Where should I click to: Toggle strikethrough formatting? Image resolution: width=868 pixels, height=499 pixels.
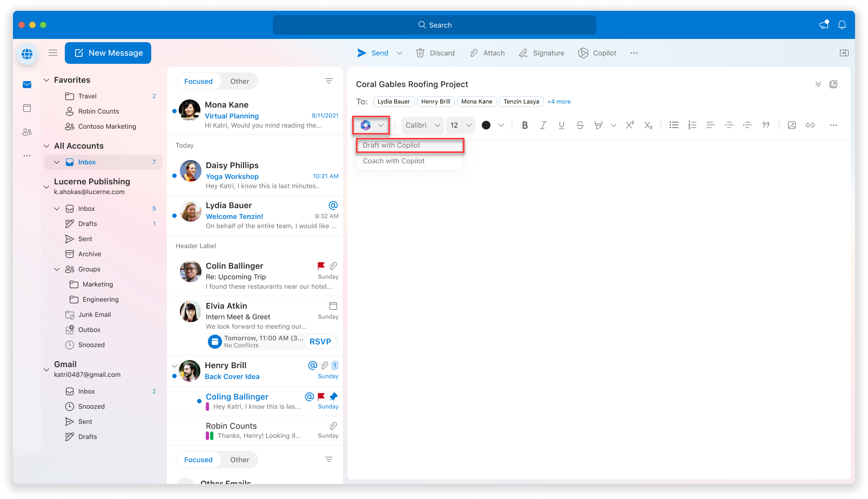(580, 125)
